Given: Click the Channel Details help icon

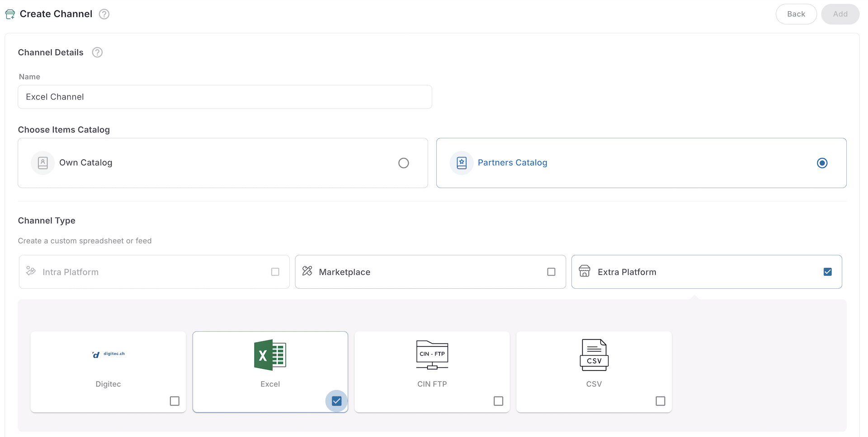Looking at the screenshot, I should (x=97, y=52).
